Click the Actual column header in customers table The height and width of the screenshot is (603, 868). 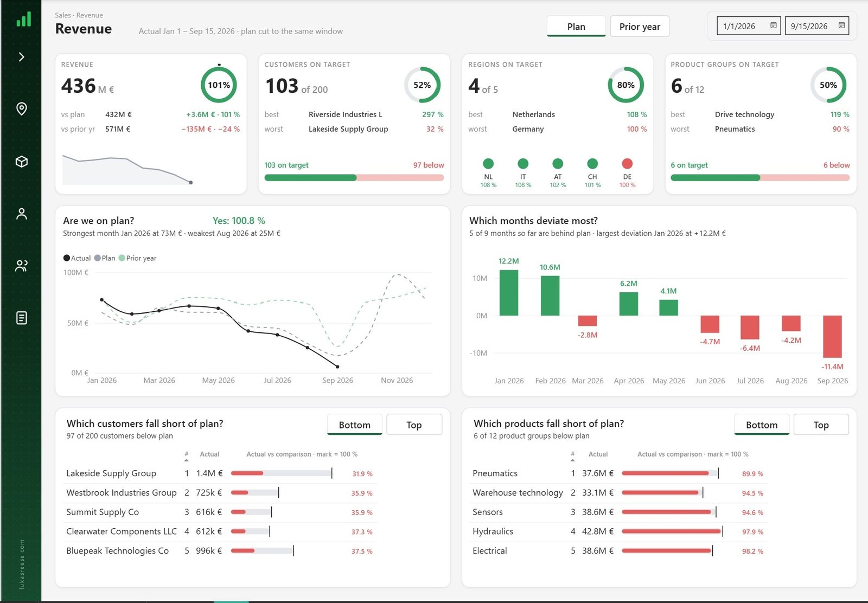click(x=209, y=454)
